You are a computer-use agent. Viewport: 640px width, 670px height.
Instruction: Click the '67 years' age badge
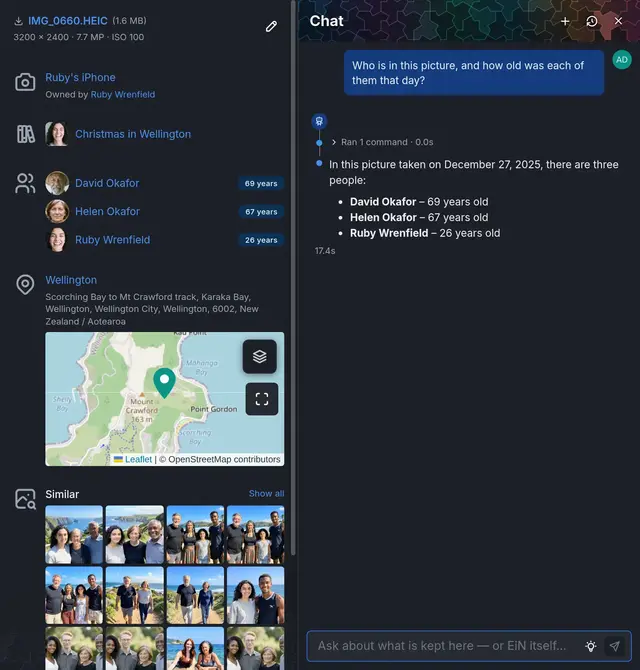(261, 212)
